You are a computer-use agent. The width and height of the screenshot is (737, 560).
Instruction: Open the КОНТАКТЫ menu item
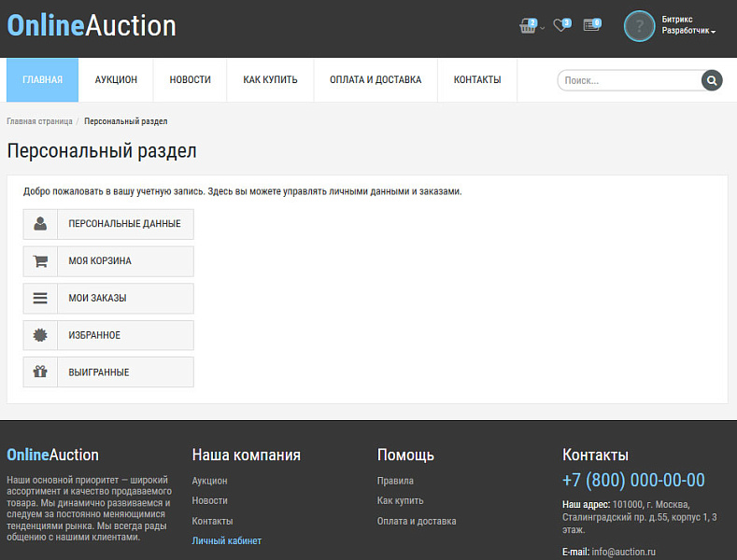[x=477, y=80]
